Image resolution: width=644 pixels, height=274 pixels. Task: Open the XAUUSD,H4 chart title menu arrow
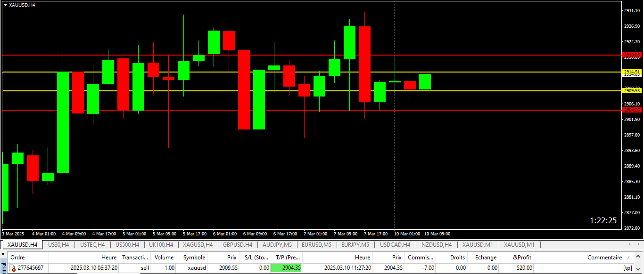tap(5, 5)
